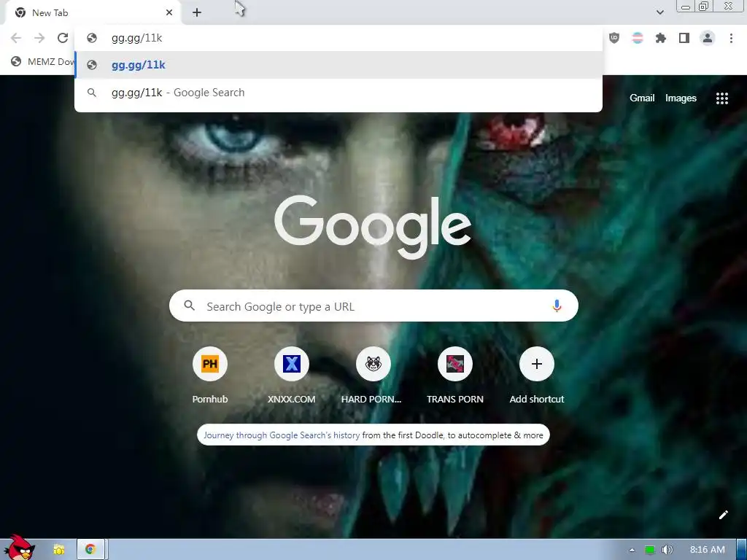Click the search box magnifier icon

pyautogui.click(x=189, y=306)
